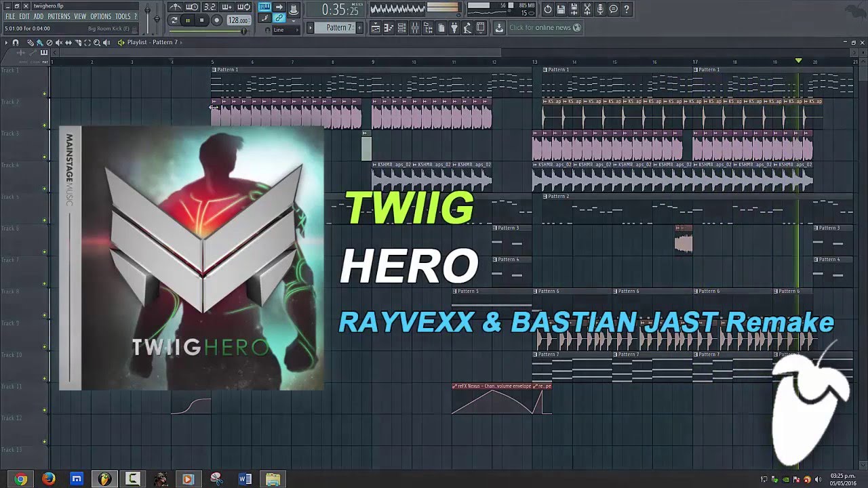Toggle the playlist snap magnet icon
Screen dimensions: 868x488
click(x=16, y=43)
